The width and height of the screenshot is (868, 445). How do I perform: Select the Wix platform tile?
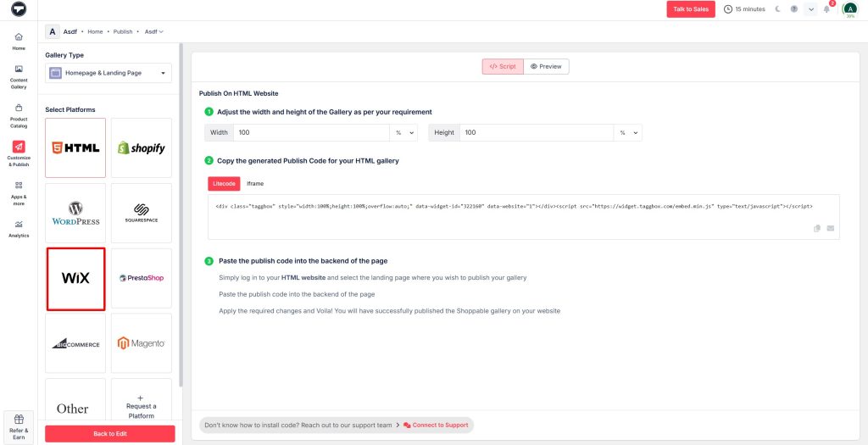click(x=75, y=279)
